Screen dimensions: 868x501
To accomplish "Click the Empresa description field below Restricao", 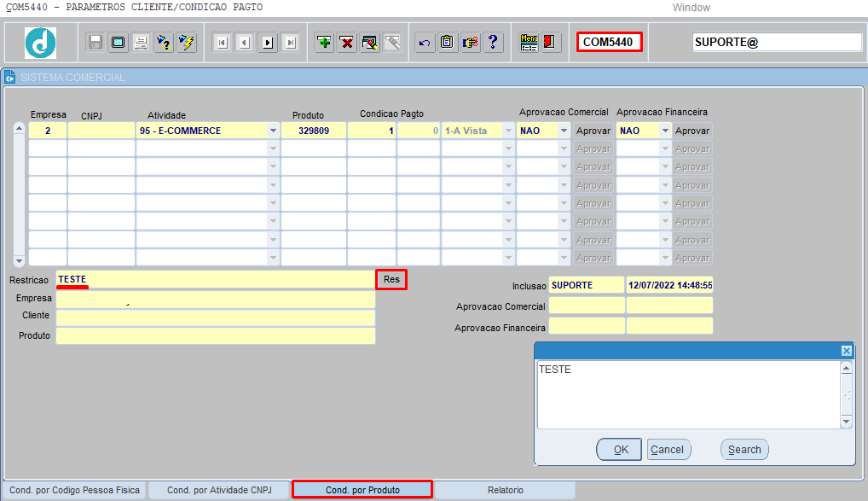I will point(216,300).
